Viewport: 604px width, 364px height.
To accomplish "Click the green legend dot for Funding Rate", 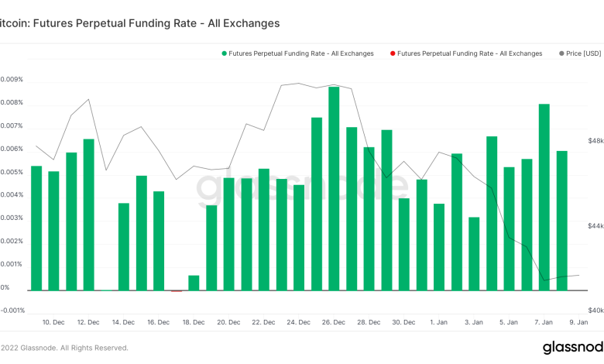I will 225,53.
